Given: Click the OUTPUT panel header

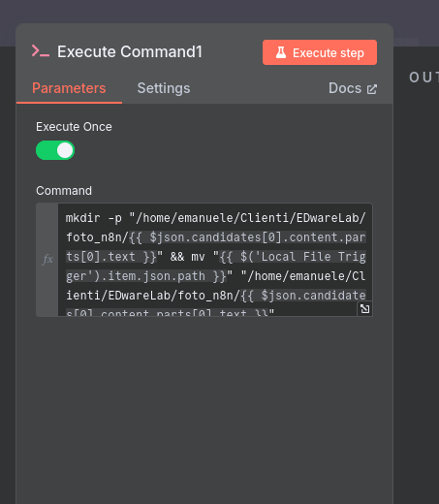Looking at the screenshot, I should (x=423, y=78).
